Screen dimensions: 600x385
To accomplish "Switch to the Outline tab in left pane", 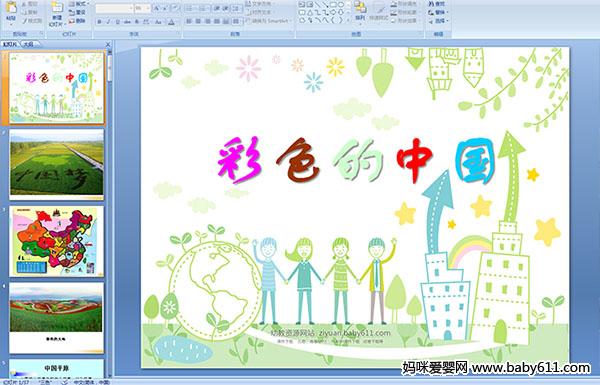I will 28,44.
